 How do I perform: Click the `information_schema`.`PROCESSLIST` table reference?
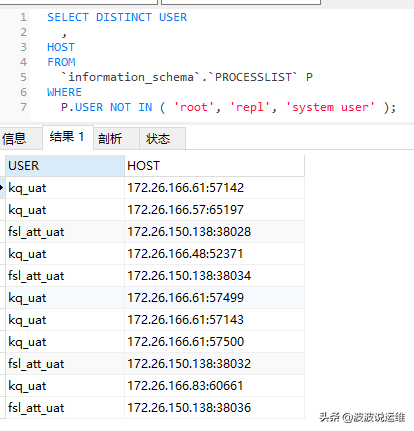pos(179,77)
